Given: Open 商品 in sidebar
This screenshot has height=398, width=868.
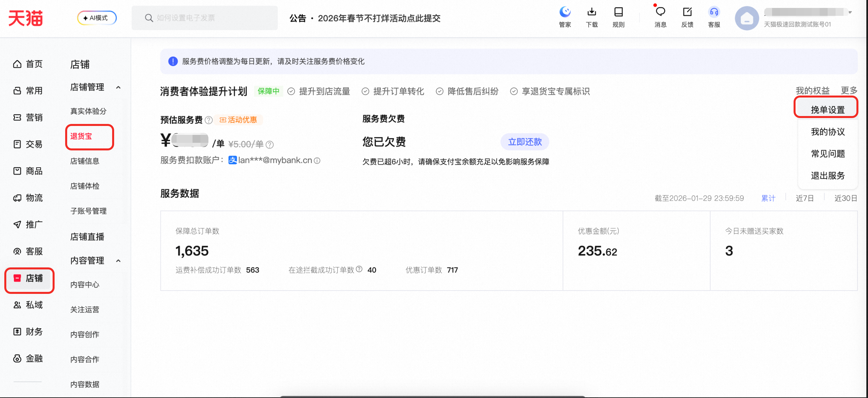Looking at the screenshot, I should [28, 171].
